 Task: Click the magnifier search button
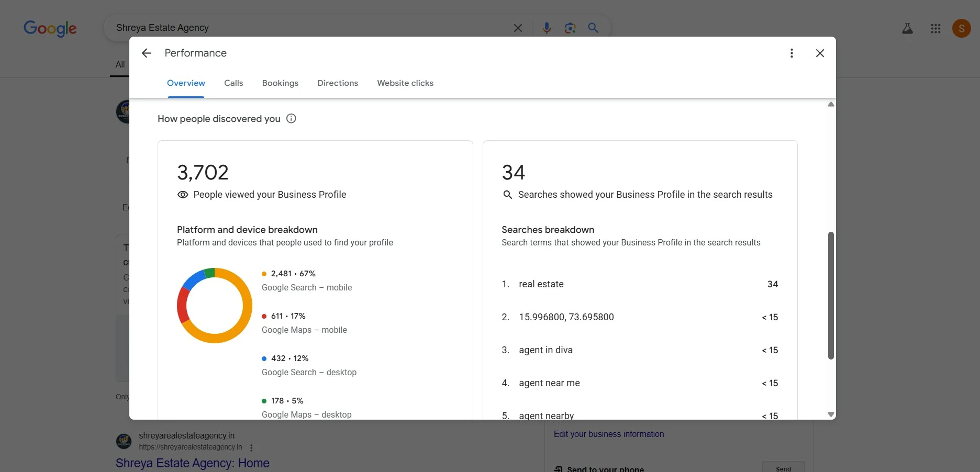coord(593,28)
